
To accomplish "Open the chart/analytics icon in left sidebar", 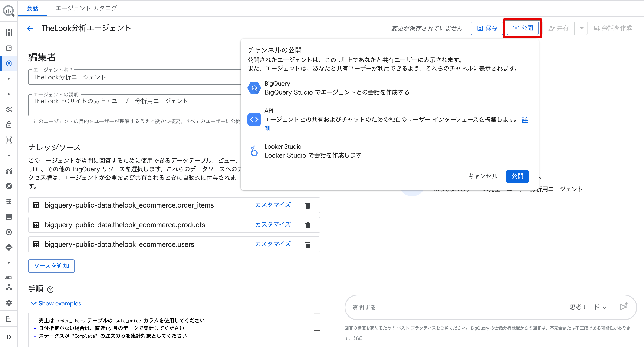I will pos(9,171).
